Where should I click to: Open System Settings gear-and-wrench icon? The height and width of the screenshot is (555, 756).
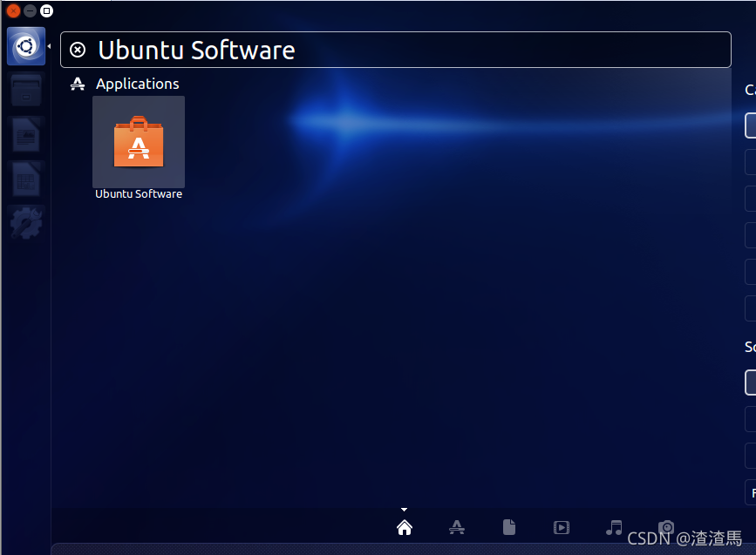[26, 223]
